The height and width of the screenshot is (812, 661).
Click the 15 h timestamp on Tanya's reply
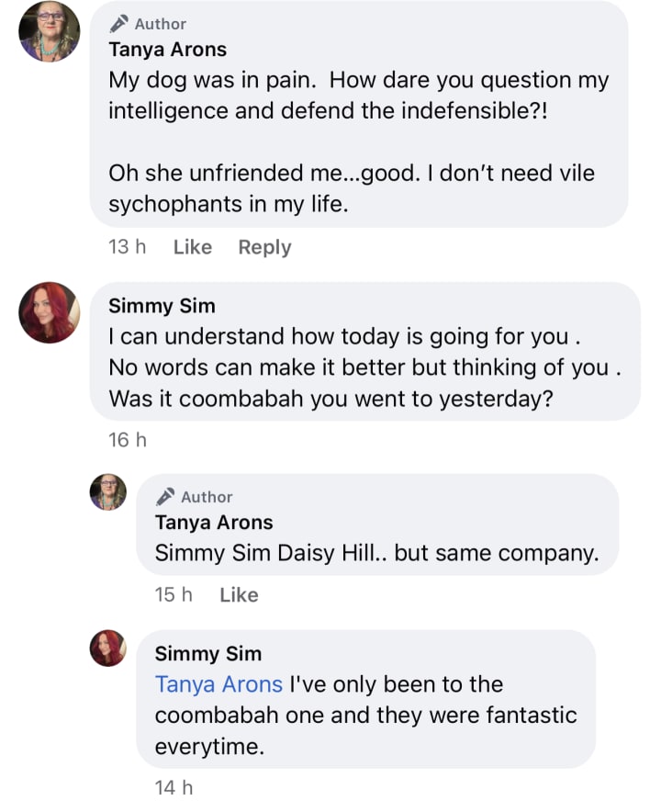(174, 595)
